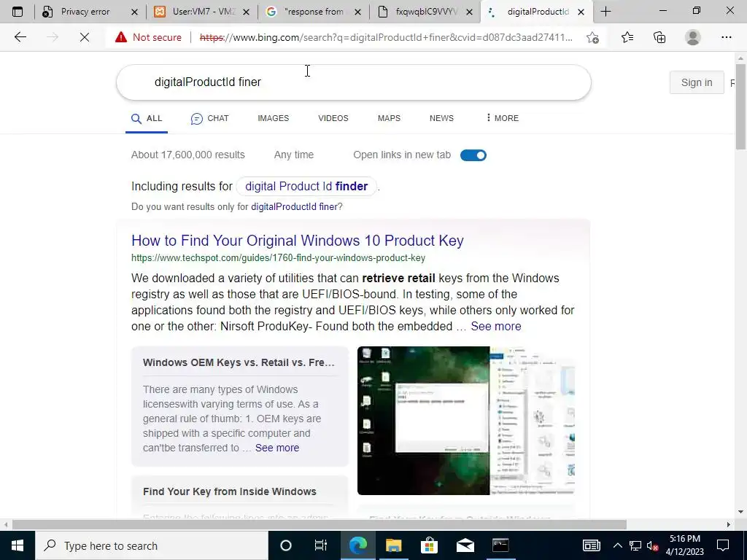Open the Windows desktop screenshot thumbnail
Screen dimensions: 747x560
[x=466, y=421]
